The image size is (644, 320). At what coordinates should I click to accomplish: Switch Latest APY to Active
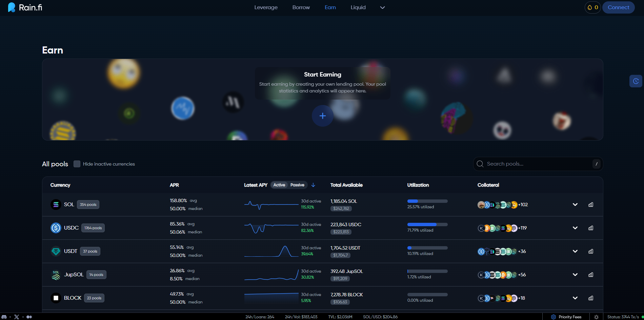tap(279, 185)
